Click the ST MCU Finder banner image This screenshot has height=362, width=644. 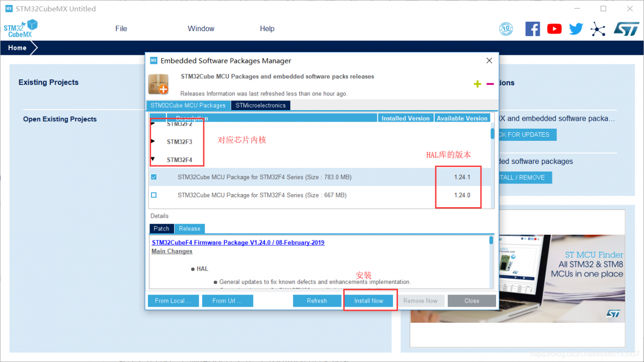pos(518,279)
